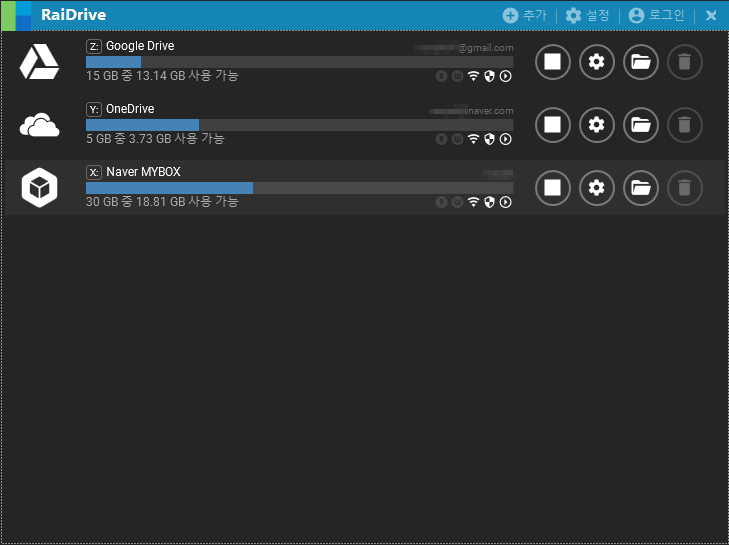Click OneDrive shield status icon
Image resolution: width=729 pixels, height=545 pixels.
(x=489, y=139)
